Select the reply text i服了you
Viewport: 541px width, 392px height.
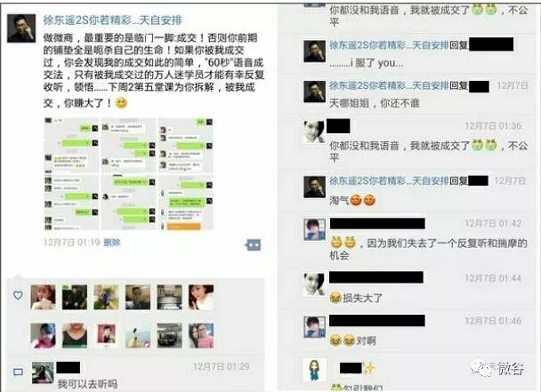click(366, 63)
